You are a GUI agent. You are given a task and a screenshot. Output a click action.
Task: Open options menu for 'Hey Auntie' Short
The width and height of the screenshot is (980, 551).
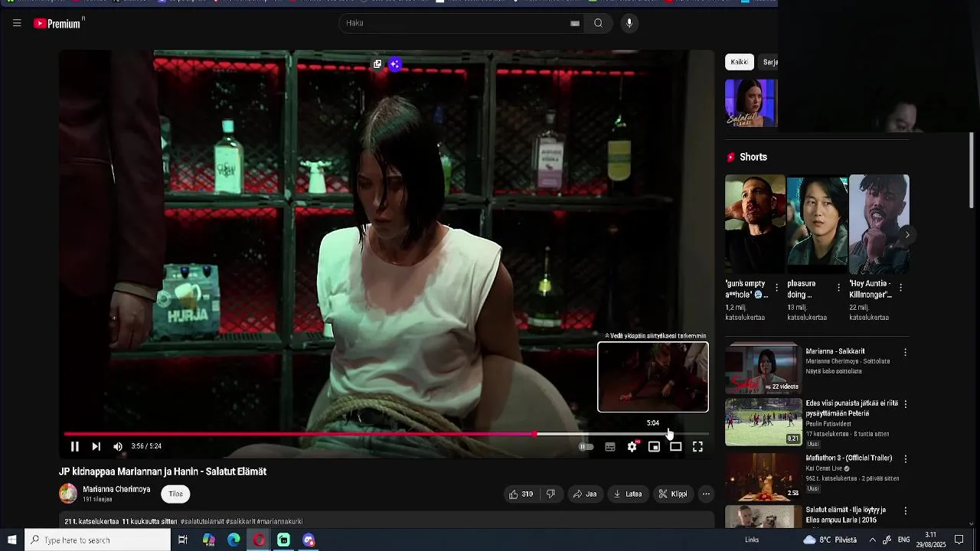tap(900, 288)
